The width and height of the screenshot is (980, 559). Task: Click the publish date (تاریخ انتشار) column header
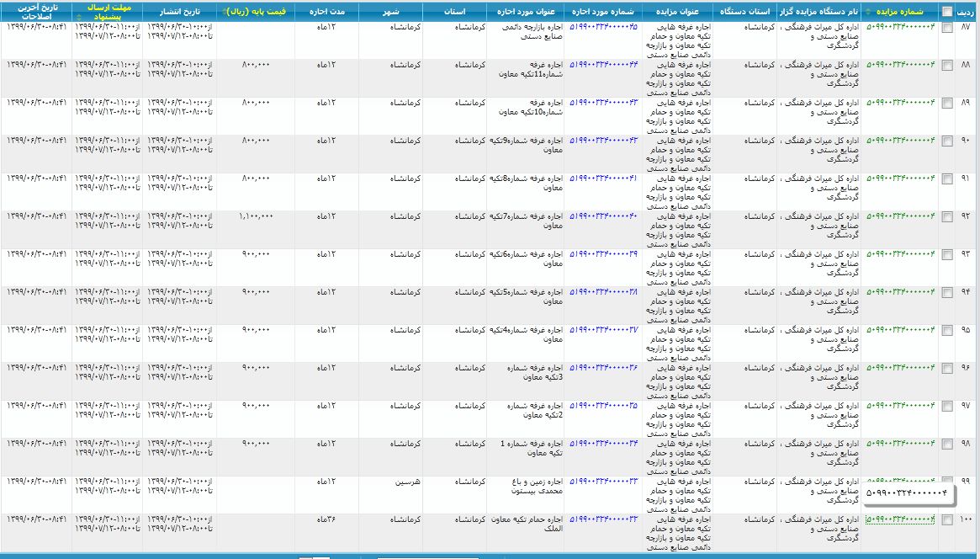178,12
